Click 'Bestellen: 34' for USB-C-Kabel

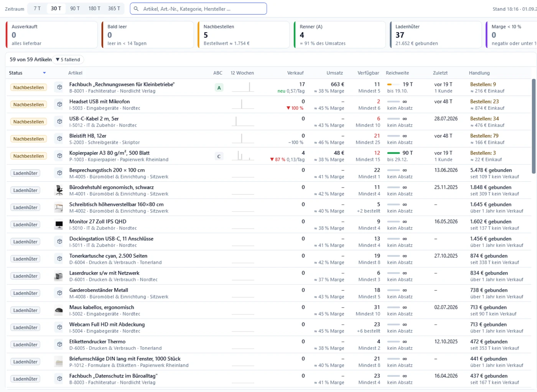(x=484, y=119)
